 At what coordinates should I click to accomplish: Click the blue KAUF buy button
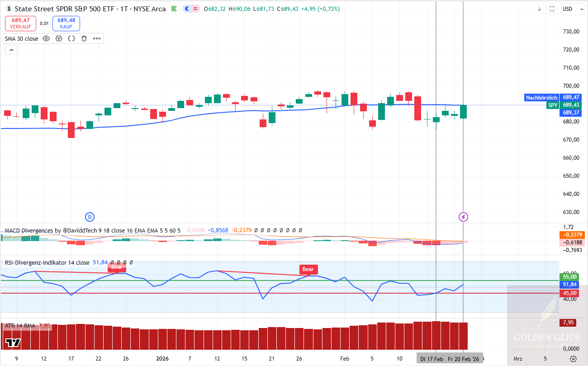click(66, 23)
